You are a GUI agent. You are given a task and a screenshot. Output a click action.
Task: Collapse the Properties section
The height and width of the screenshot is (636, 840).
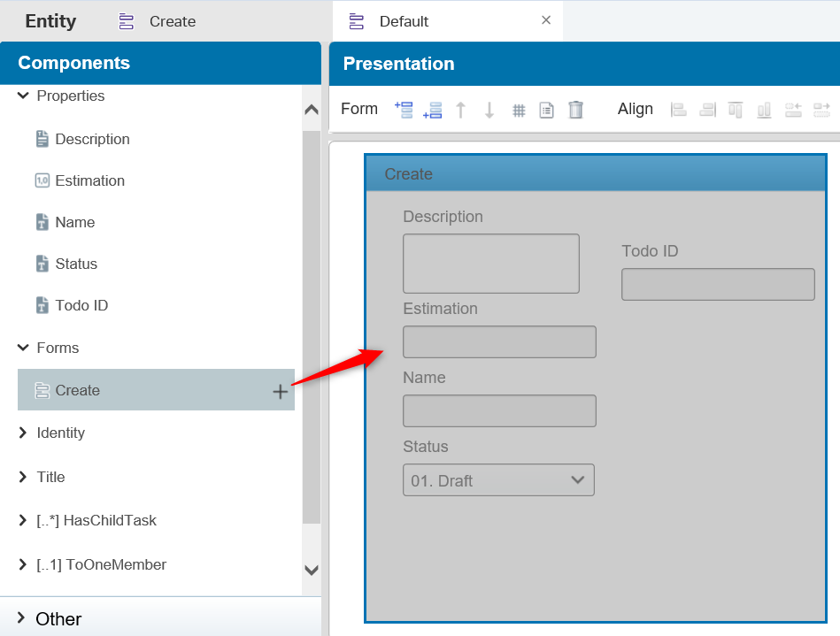(x=22, y=96)
